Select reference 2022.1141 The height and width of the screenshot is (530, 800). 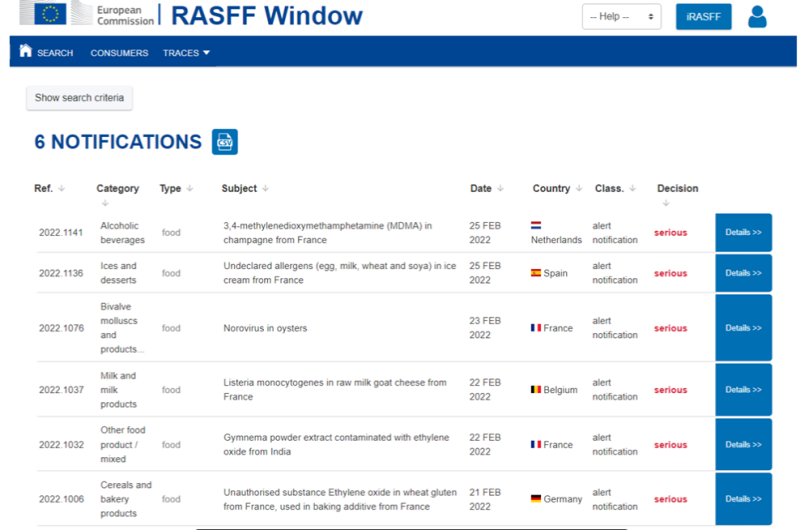click(61, 233)
